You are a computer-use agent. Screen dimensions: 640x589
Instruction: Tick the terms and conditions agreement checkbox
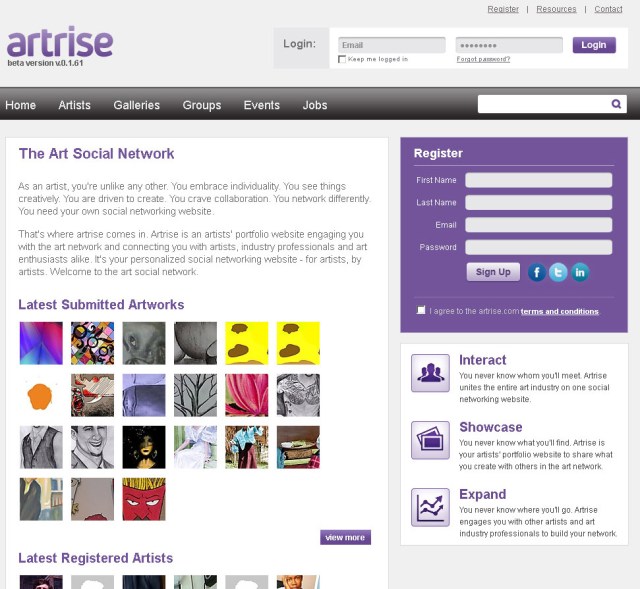[x=421, y=310]
